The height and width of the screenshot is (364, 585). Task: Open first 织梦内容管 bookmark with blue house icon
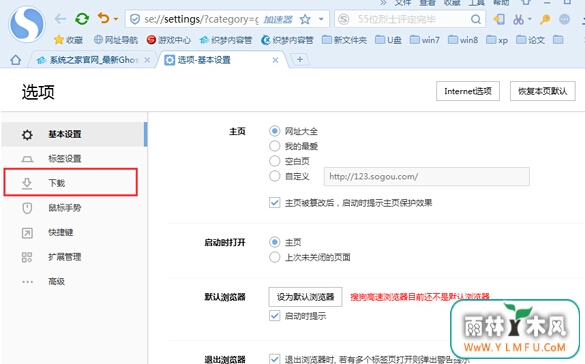tap(226, 40)
